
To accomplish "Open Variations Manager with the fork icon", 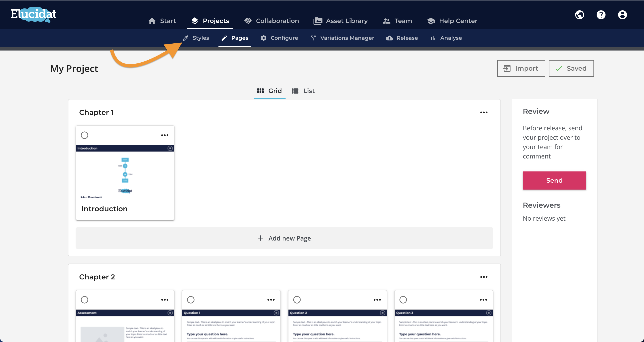I will [x=342, y=38].
